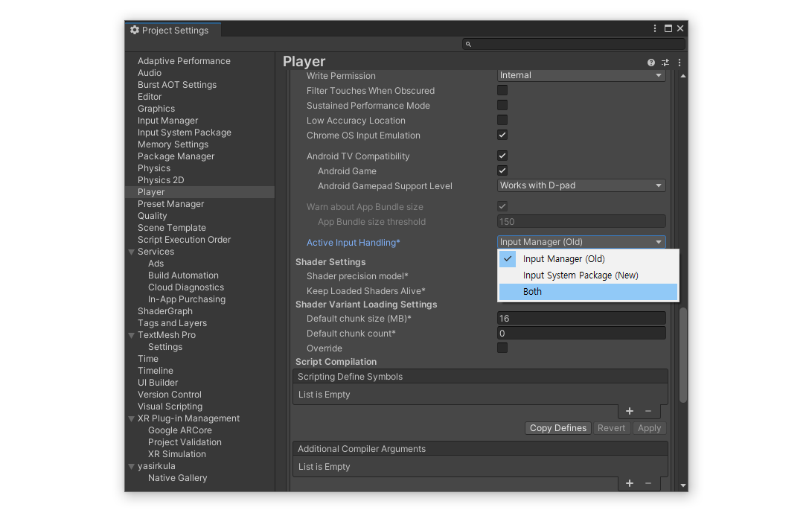Open Tags and Layers settings
Image resolution: width=812 pixels, height=510 pixels.
172,323
